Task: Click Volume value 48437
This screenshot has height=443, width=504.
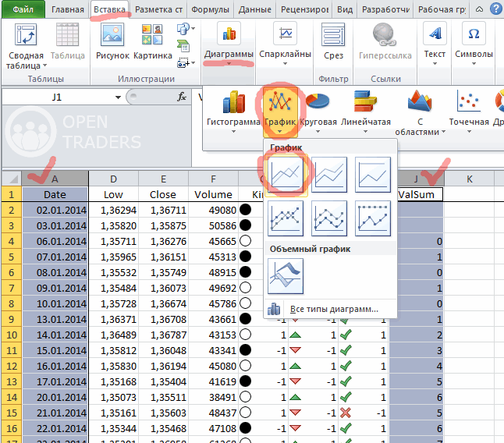Action: coord(213,413)
